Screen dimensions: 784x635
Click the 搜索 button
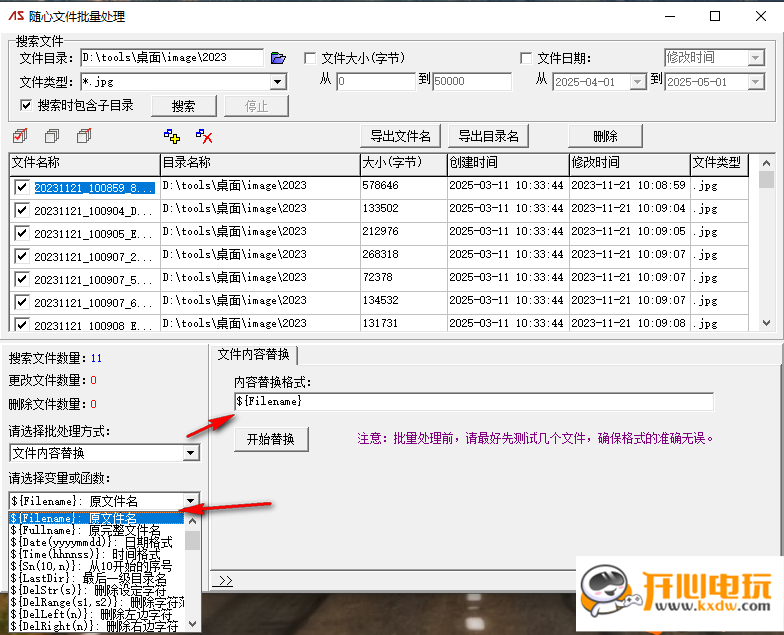coord(184,106)
